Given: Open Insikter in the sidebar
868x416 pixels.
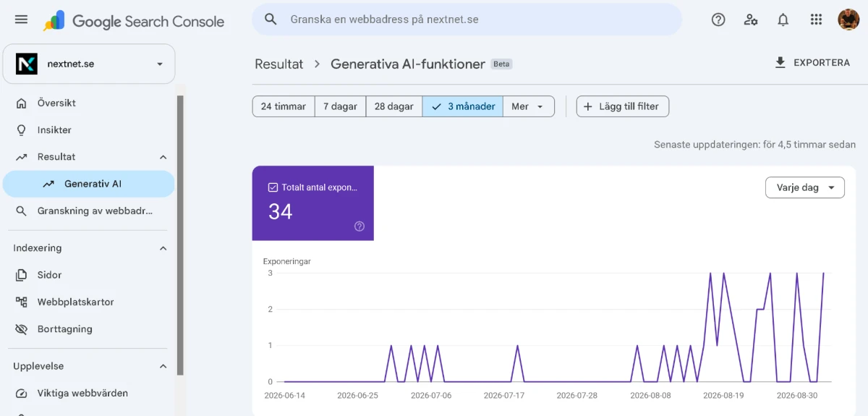Looking at the screenshot, I should click(88, 130).
